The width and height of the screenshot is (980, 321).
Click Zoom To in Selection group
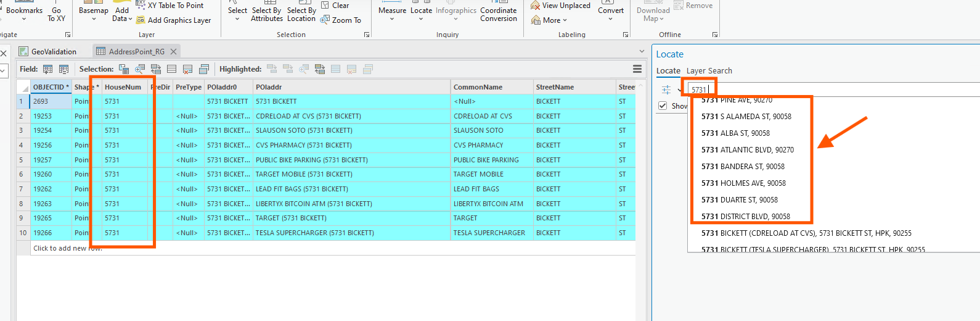341,20
